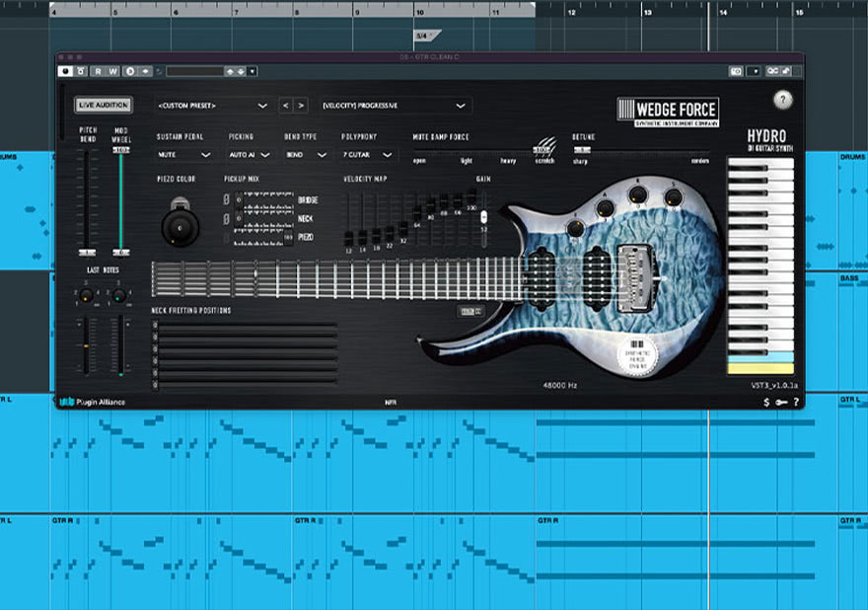Enable the Read automation R button

pyautogui.click(x=98, y=71)
